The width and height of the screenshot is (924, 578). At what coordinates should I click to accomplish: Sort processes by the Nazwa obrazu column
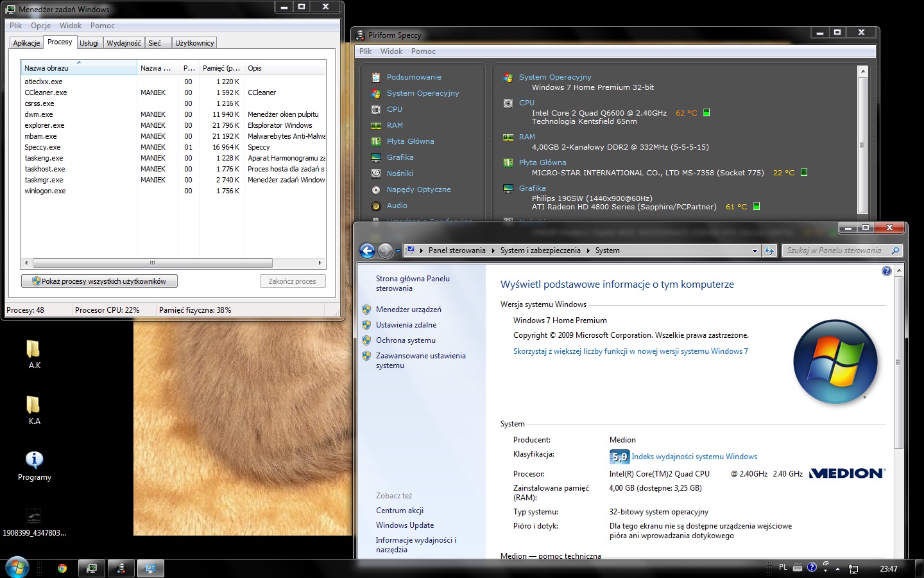pyautogui.click(x=79, y=68)
